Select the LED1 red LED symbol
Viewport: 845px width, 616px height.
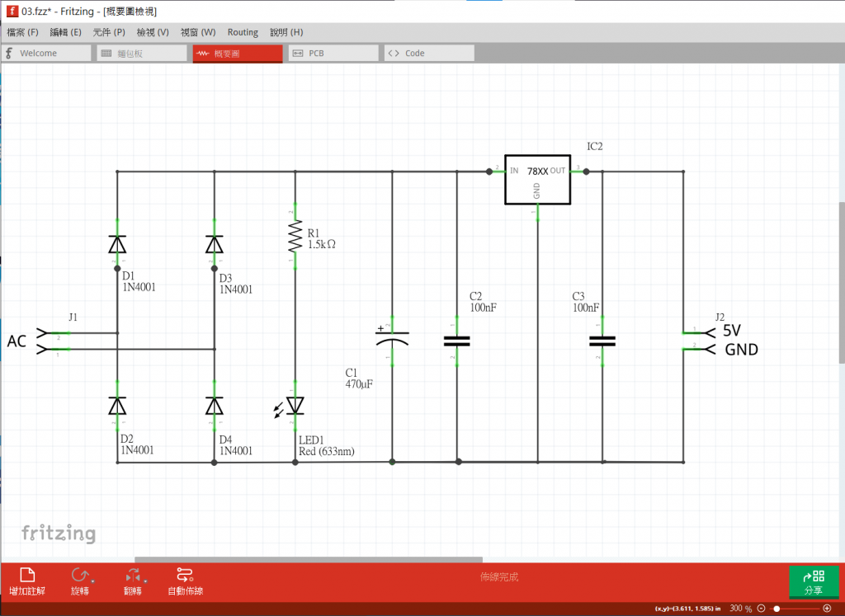click(295, 406)
